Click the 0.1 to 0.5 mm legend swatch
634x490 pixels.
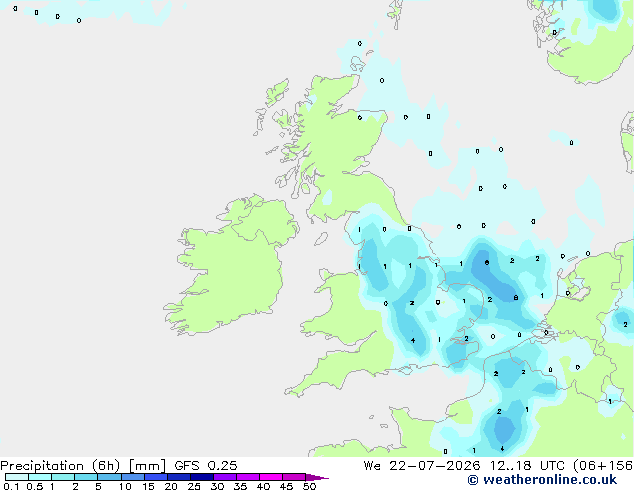(17, 477)
